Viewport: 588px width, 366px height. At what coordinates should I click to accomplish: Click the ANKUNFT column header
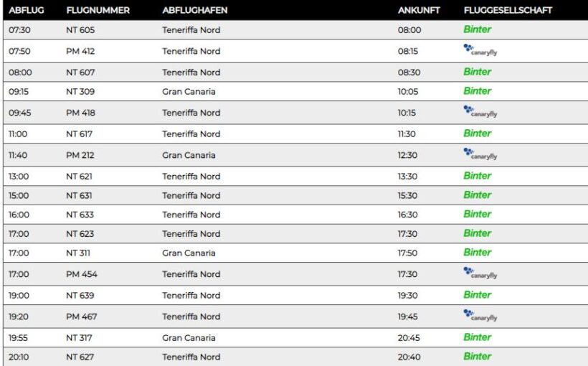click(x=419, y=10)
